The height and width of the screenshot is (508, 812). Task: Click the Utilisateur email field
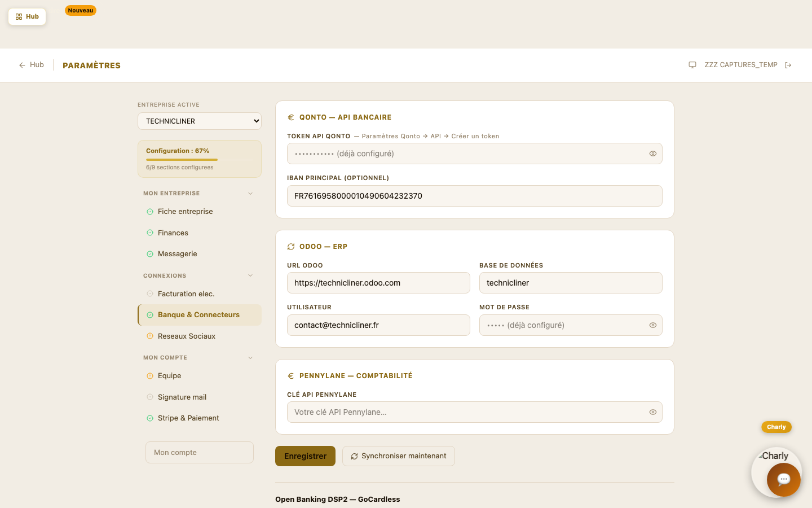378,325
